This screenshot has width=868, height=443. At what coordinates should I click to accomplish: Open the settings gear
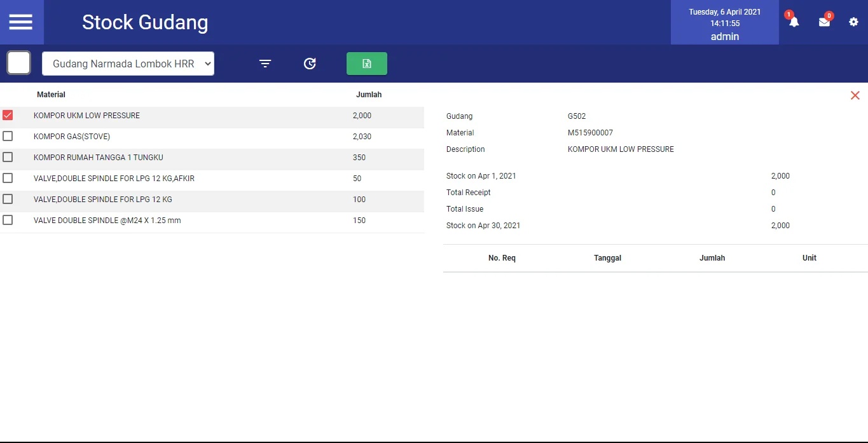pyautogui.click(x=853, y=22)
